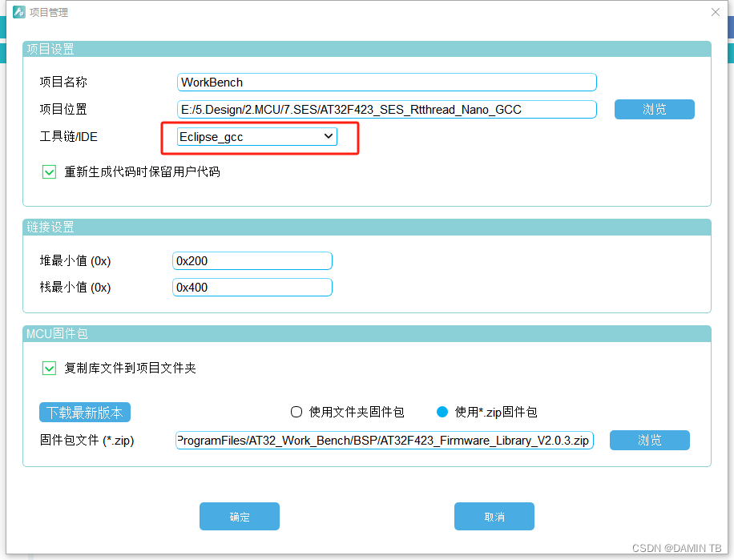This screenshot has width=734, height=560.
Task: Click the 堆最小值 (0x) label
Action: click(x=75, y=260)
